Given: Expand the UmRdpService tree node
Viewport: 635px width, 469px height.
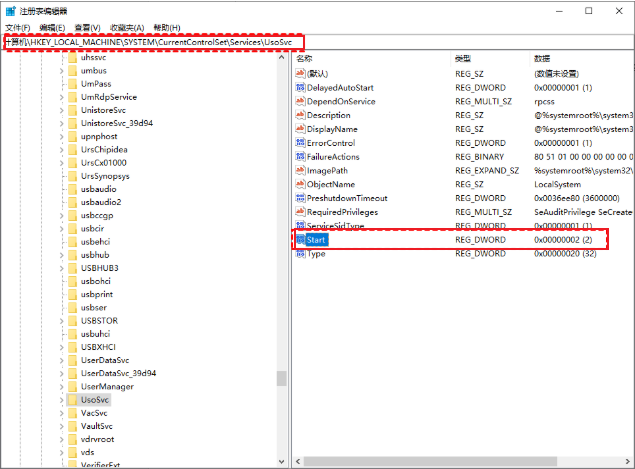Looking at the screenshot, I should tap(62, 97).
